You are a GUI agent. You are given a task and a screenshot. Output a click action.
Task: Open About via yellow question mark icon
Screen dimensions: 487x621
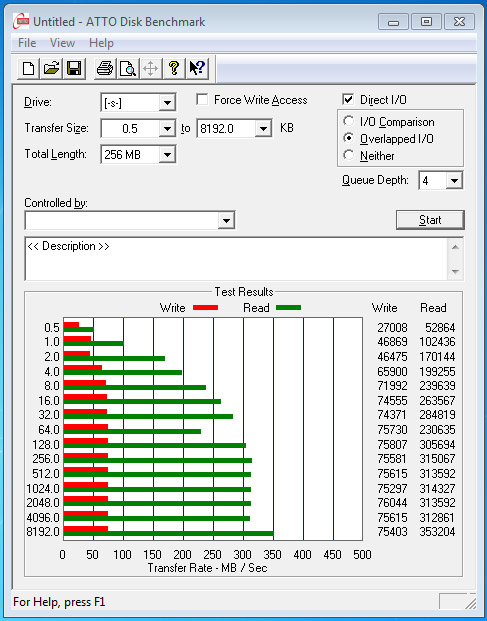[174, 68]
